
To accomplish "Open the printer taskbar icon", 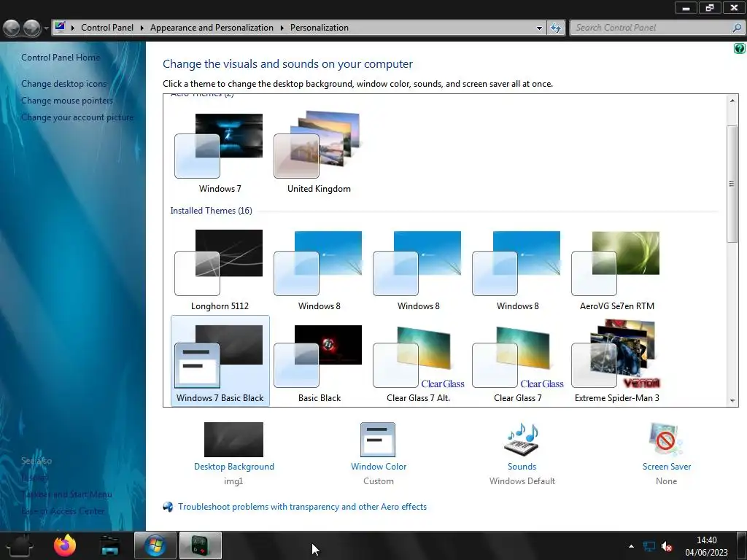I will click(x=110, y=545).
